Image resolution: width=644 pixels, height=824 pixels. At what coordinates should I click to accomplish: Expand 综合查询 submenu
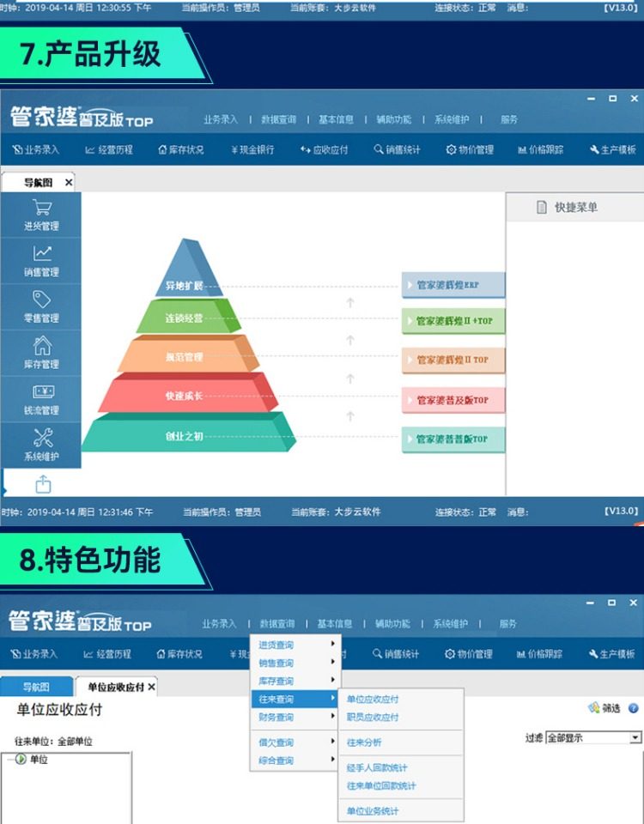tap(296, 760)
